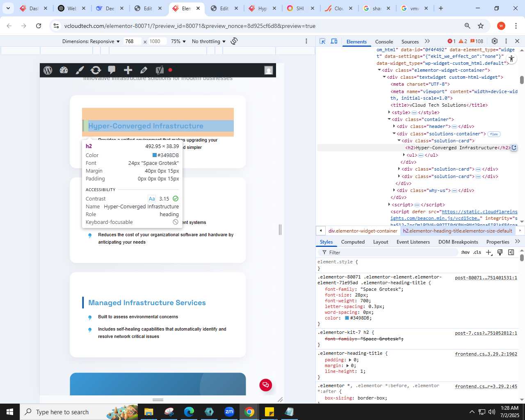Expand padding shorthand in elementor-heading-title rule
This screenshot has width=525, height=420.
tap(350, 360)
